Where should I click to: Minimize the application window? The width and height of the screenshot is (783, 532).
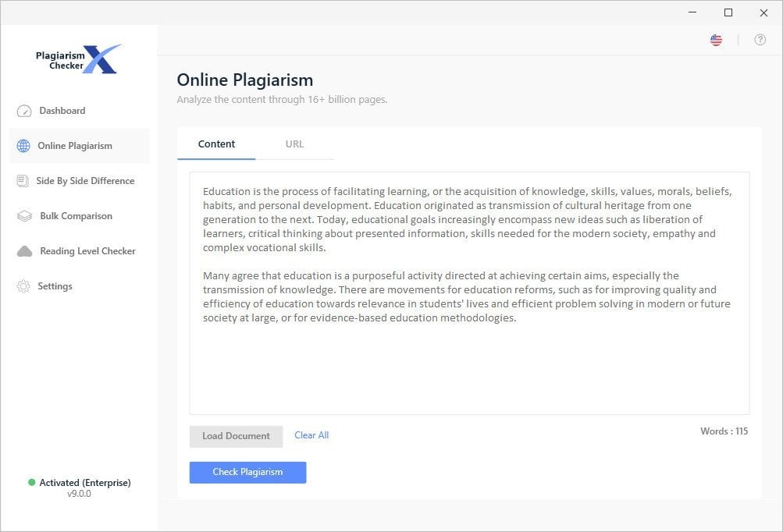coord(692,12)
